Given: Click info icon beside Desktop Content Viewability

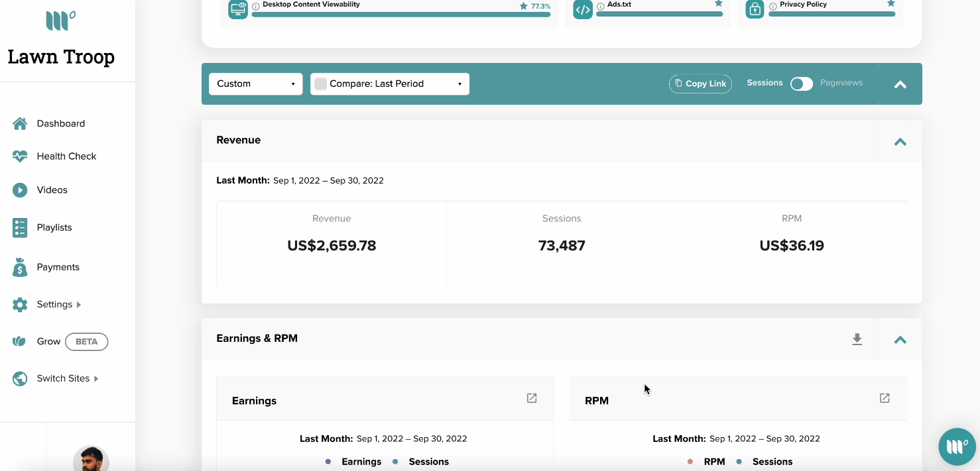Looking at the screenshot, I should pos(256,5).
